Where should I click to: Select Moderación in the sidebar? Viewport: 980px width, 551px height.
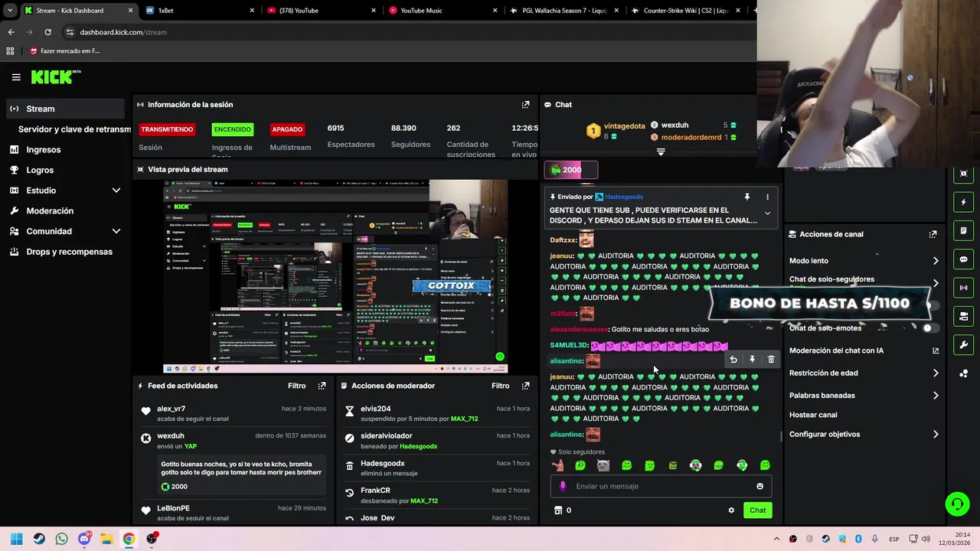pyautogui.click(x=64, y=210)
